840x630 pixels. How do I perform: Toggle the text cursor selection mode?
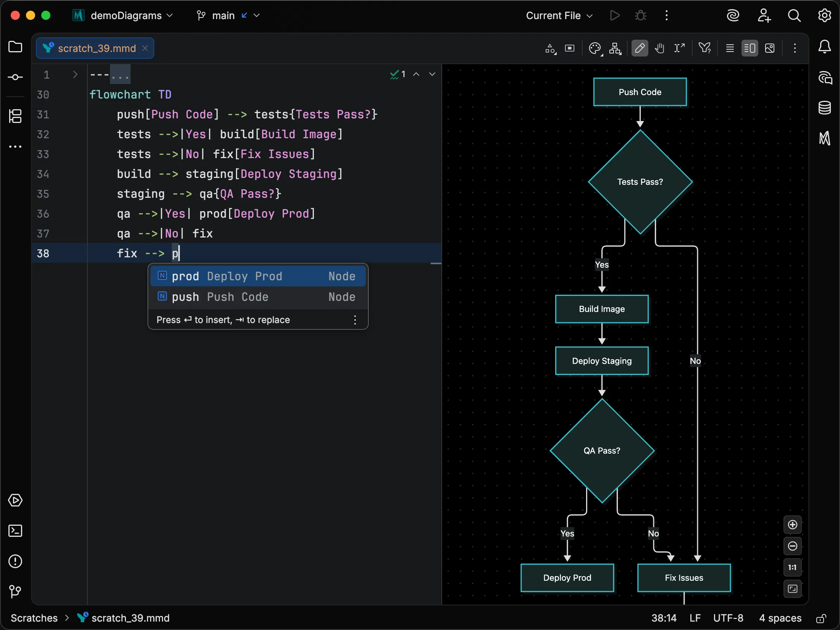(x=680, y=48)
